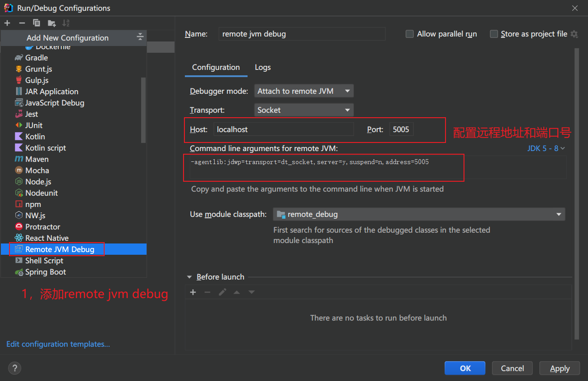Select React Native configuration type
Image resolution: width=588 pixels, height=381 pixels.
tap(73, 238)
